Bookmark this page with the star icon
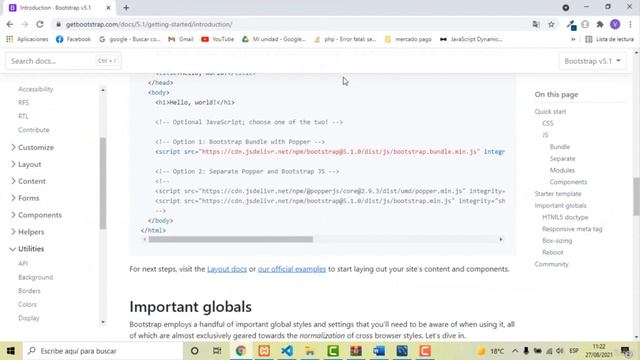Screen dimensions: 640x360 tap(551, 24)
